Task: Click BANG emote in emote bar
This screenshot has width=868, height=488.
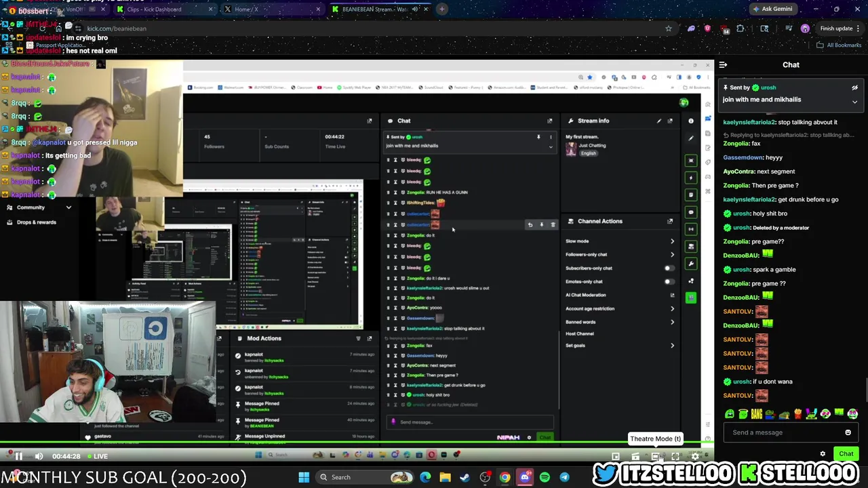Action: tap(757, 414)
